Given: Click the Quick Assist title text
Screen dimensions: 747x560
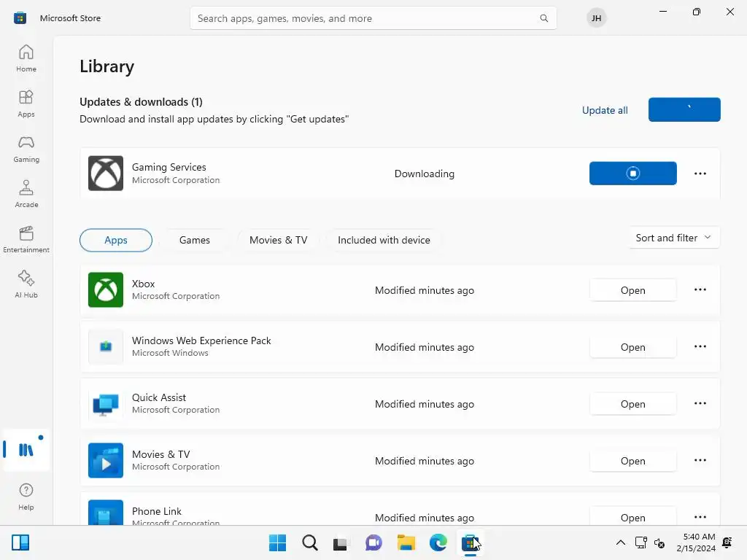Looking at the screenshot, I should click(158, 397).
